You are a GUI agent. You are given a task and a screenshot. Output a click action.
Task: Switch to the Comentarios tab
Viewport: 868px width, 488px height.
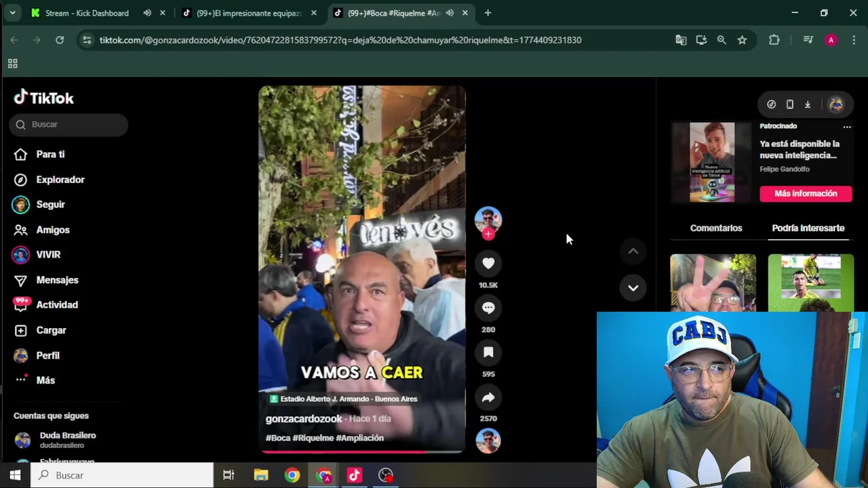pyautogui.click(x=716, y=228)
